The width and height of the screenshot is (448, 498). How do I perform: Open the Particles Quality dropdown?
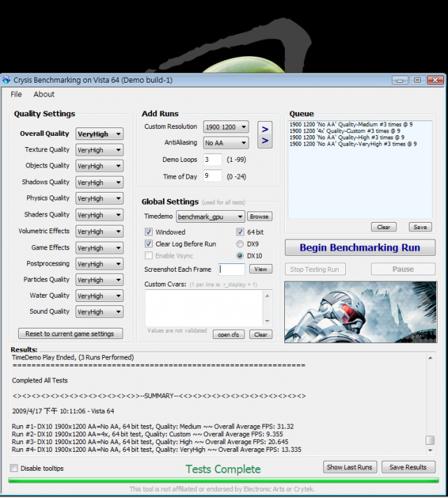pos(99,279)
